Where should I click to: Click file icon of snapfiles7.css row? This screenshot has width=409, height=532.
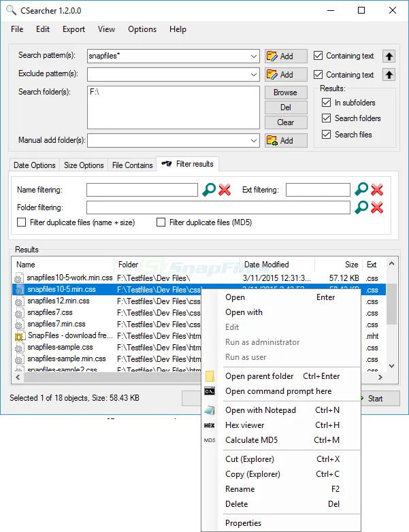tap(19, 312)
